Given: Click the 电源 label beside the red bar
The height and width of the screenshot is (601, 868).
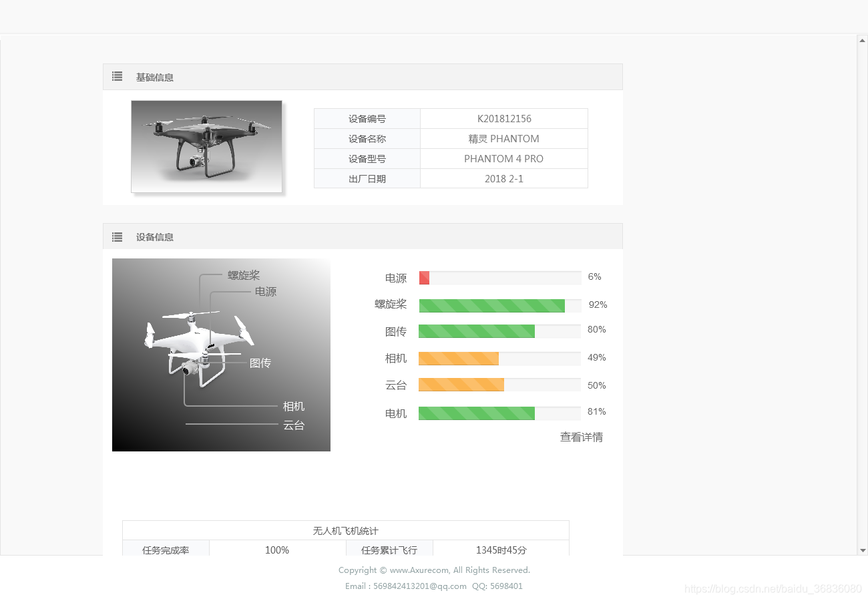Looking at the screenshot, I should coord(396,278).
